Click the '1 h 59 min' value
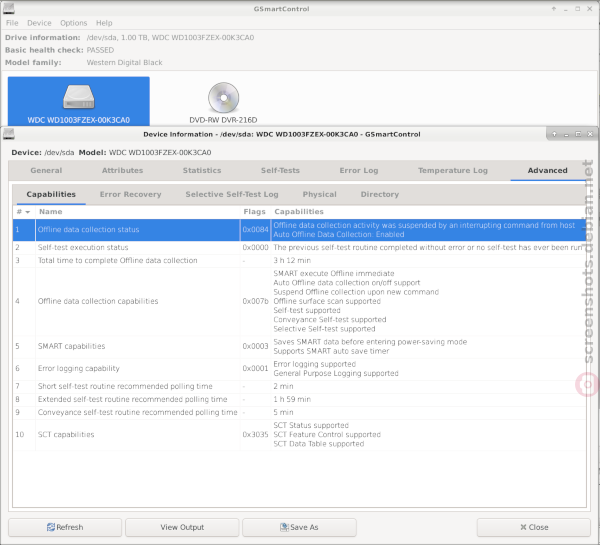 292,399
